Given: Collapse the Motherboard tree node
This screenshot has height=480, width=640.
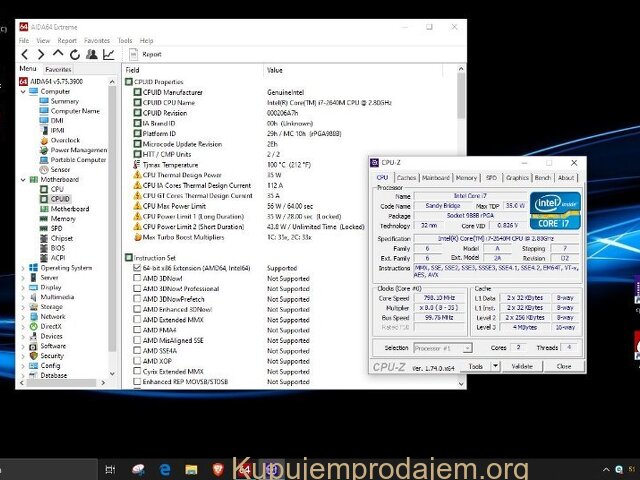Looking at the screenshot, I should click(x=23, y=179).
